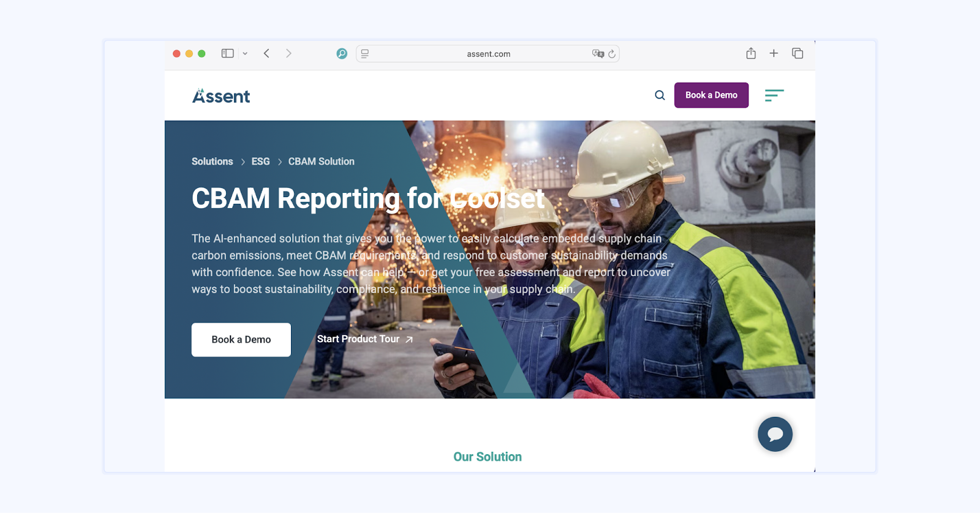Click the purple Book a Demo button
Image resolution: width=980 pixels, height=513 pixels.
pos(711,95)
